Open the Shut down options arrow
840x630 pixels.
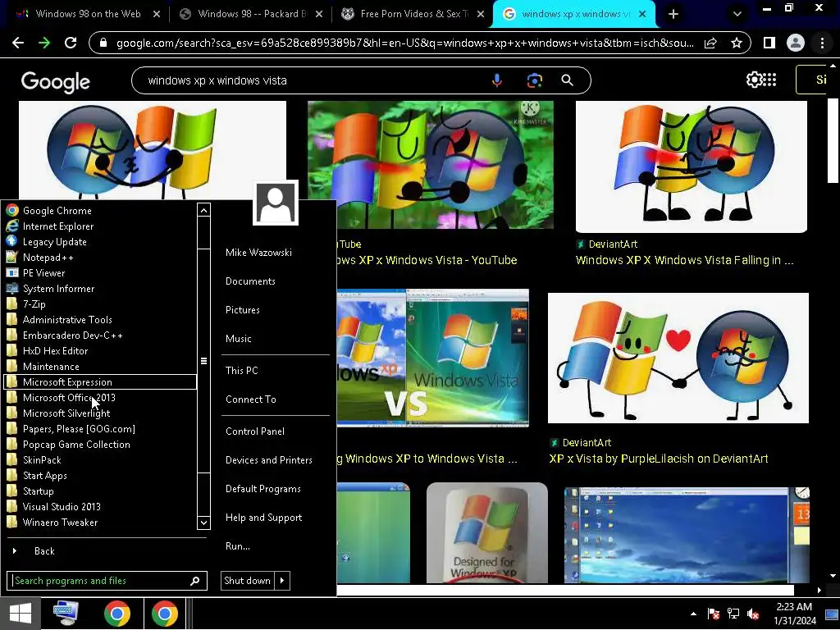(x=282, y=581)
